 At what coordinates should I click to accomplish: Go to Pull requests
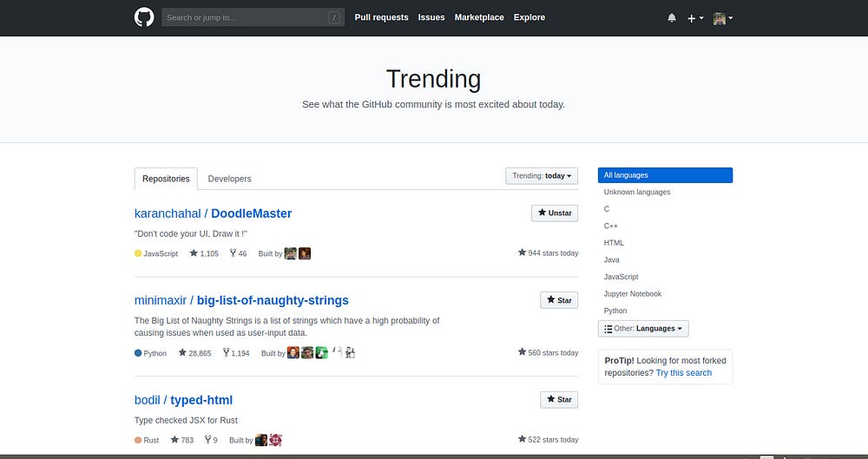point(381,17)
